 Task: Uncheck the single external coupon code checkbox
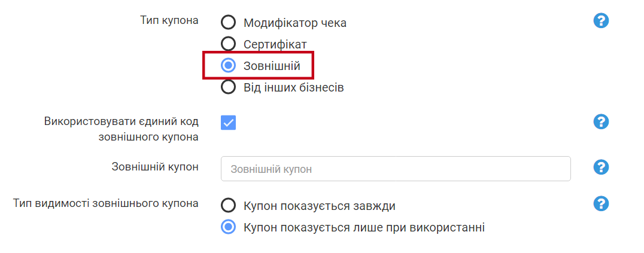click(x=228, y=123)
